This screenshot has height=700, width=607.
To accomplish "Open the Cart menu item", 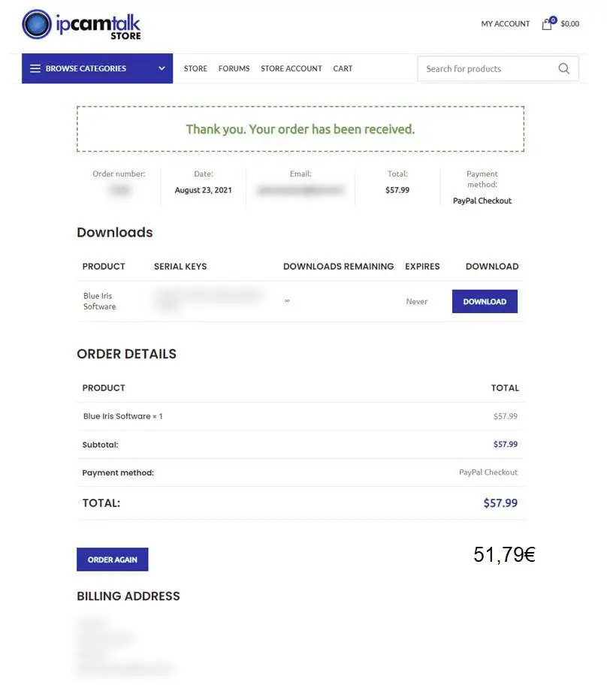I will [343, 68].
